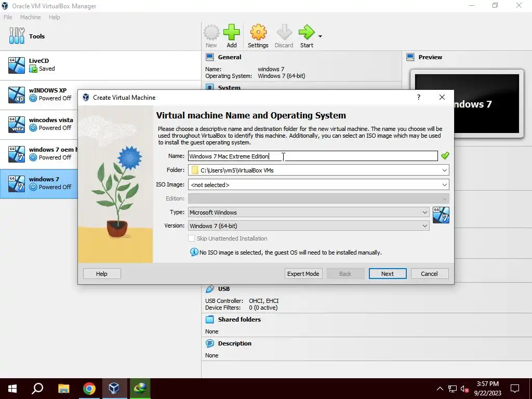Click the LiveCD machine OS icon
The height and width of the screenshot is (399, 532).
pos(17,65)
